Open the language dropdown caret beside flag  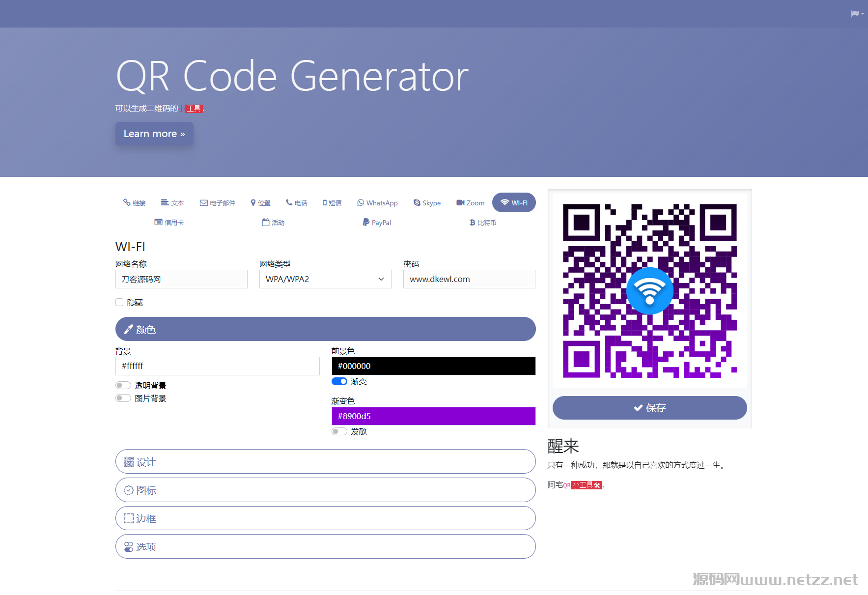click(863, 14)
